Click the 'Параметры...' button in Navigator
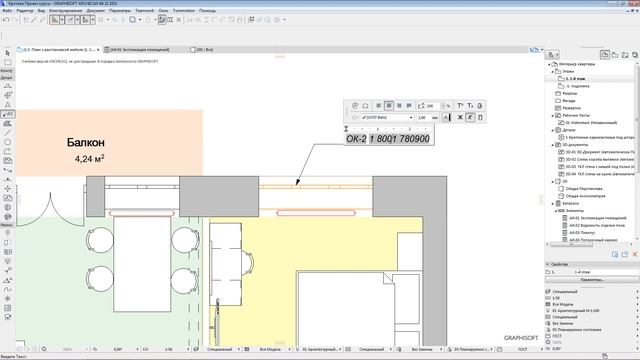 (x=592, y=280)
